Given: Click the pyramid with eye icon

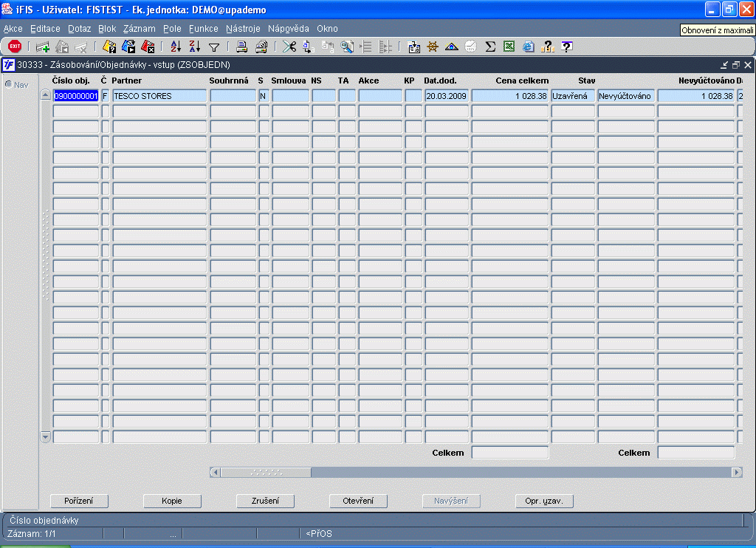Looking at the screenshot, I should tap(452, 47).
